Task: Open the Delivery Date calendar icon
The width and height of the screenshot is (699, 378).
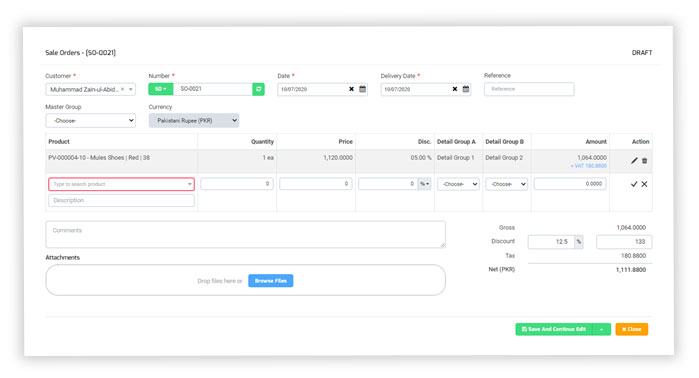Action: [466, 89]
